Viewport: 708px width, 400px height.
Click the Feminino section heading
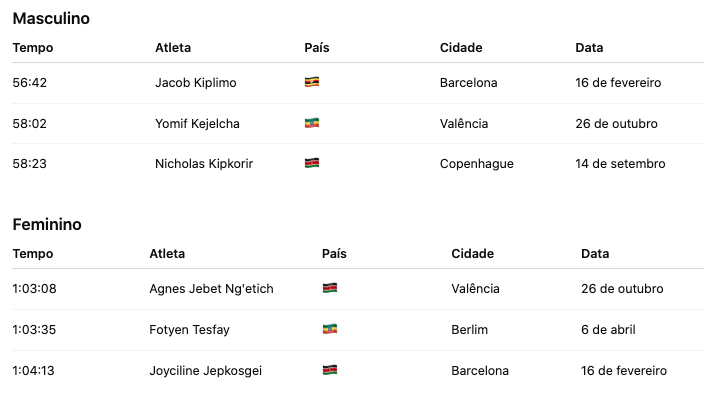(x=47, y=225)
